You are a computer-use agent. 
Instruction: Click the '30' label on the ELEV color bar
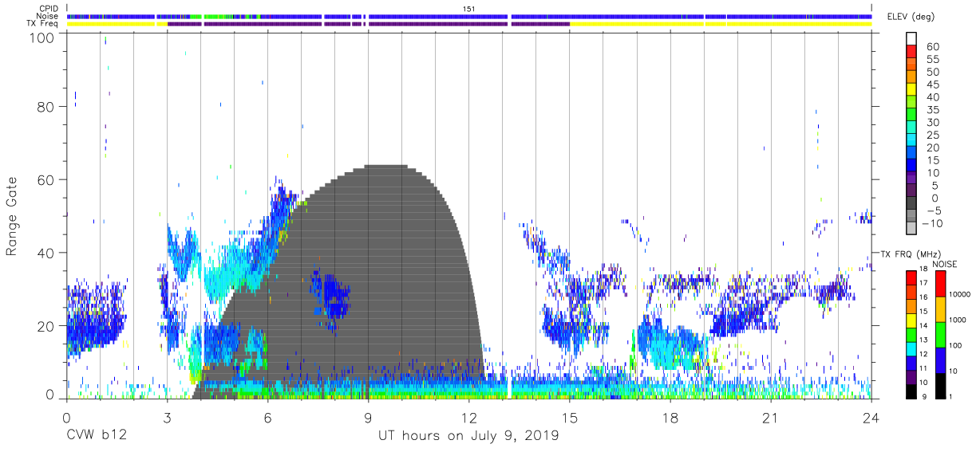pyautogui.click(x=932, y=123)
